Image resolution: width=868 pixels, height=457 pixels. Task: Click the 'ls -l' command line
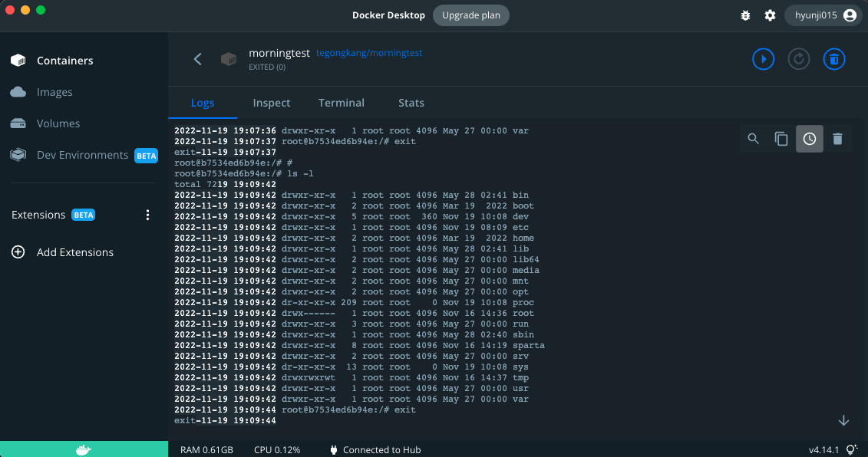[x=243, y=174]
